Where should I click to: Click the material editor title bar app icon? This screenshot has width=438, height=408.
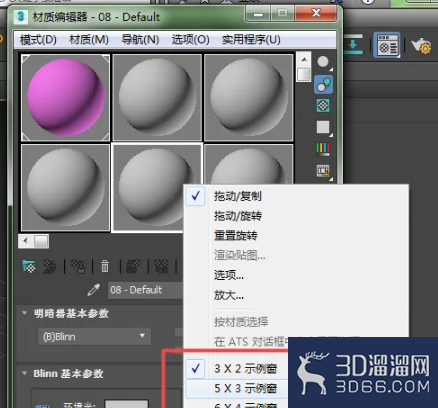click(21, 17)
